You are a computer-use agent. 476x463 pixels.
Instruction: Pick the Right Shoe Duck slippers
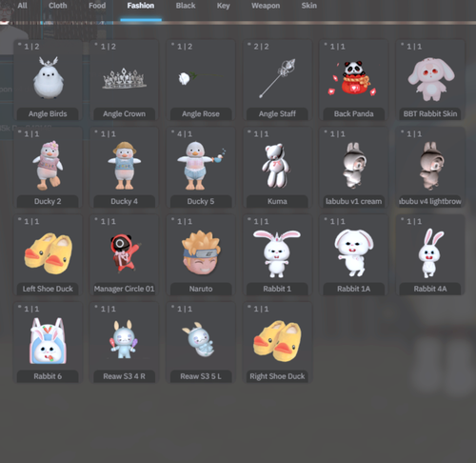[277, 341]
